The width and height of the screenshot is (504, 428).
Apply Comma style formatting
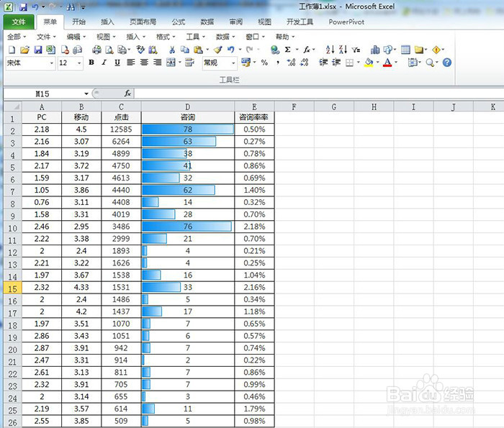coord(278,63)
